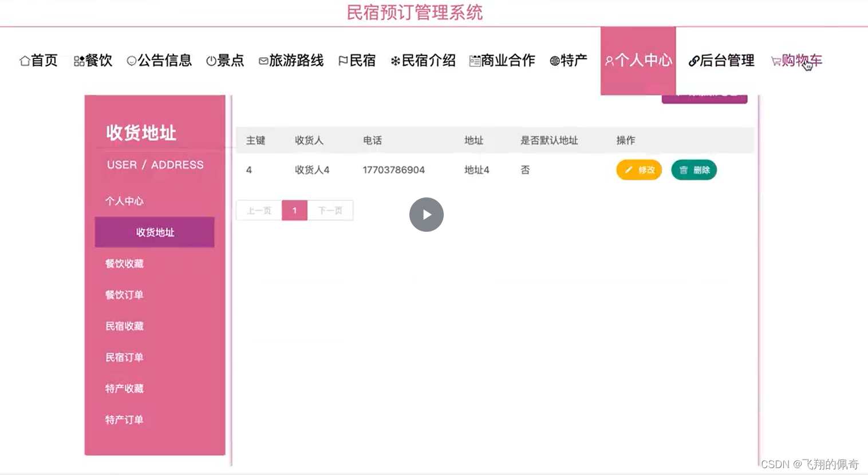This screenshot has height=475, width=868.
Task: Click the home icon beside 首页
Action: tap(25, 61)
